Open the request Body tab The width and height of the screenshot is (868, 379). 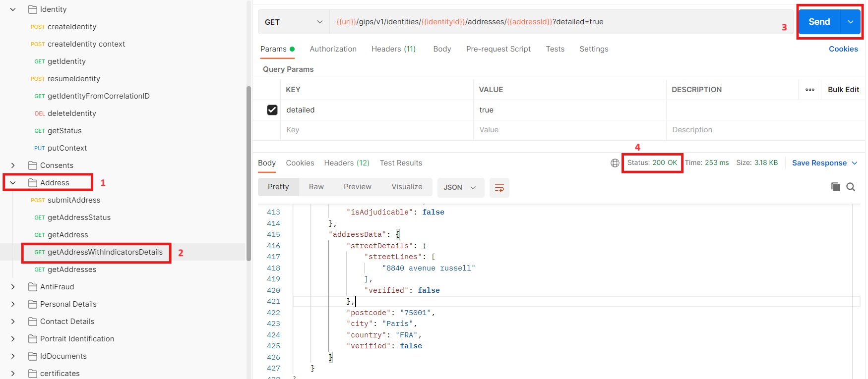tap(442, 49)
